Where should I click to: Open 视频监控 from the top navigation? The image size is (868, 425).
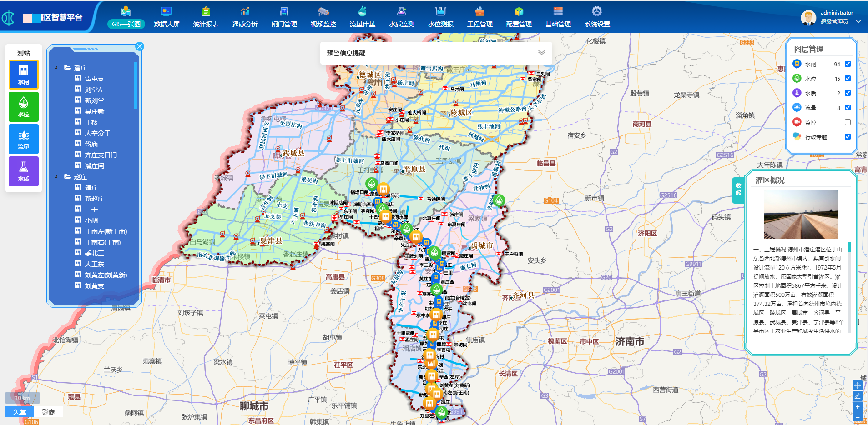(x=323, y=17)
